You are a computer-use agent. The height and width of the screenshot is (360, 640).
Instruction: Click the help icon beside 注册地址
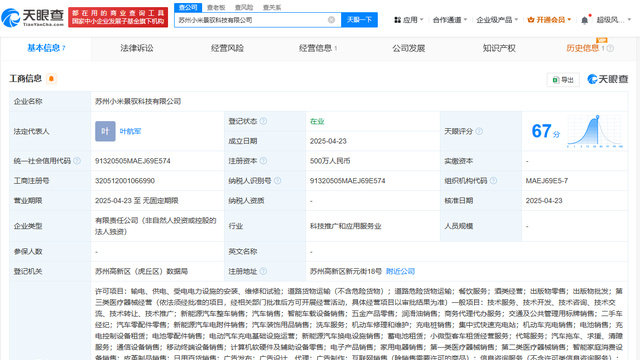(x=263, y=271)
